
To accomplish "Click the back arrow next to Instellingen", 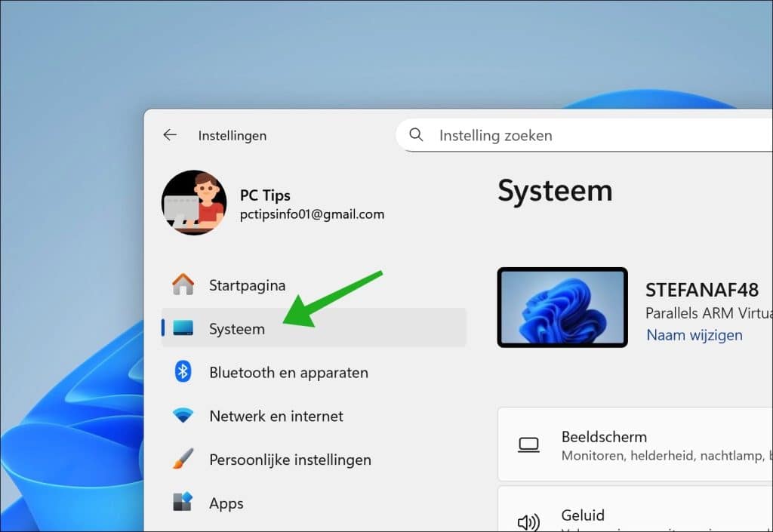I will coord(169,134).
